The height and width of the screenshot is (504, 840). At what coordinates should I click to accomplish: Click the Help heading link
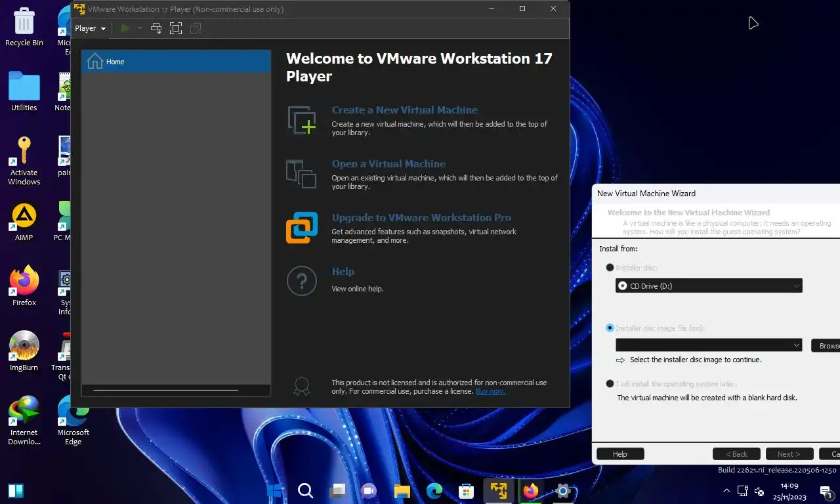point(343,272)
